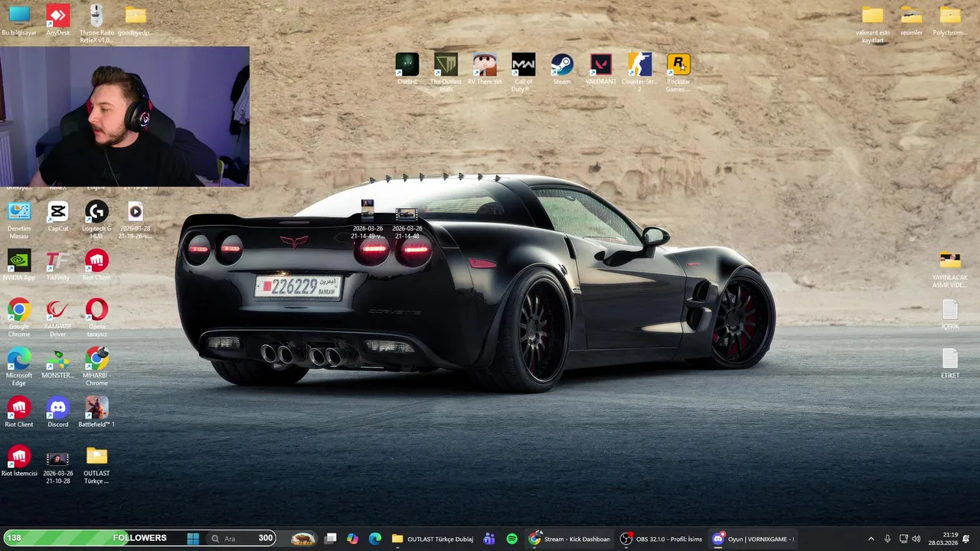Screen dimensions: 980x551
Task: Launch Rockstar Games launcher icon
Action: pos(678,72)
